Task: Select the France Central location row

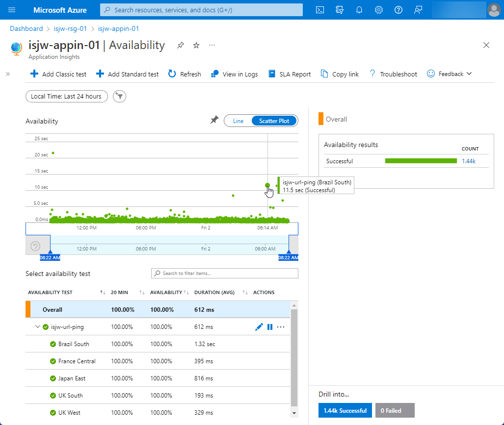Action: (x=158, y=361)
